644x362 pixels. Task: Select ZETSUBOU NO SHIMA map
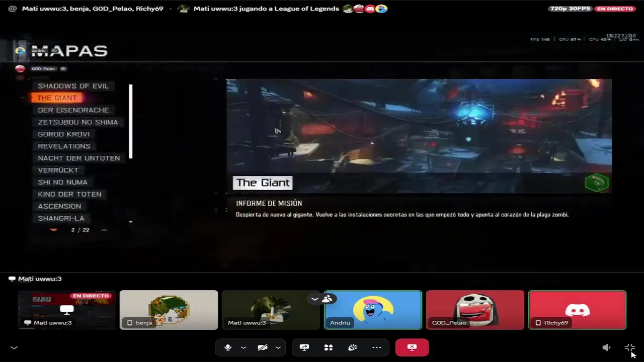coord(78,122)
